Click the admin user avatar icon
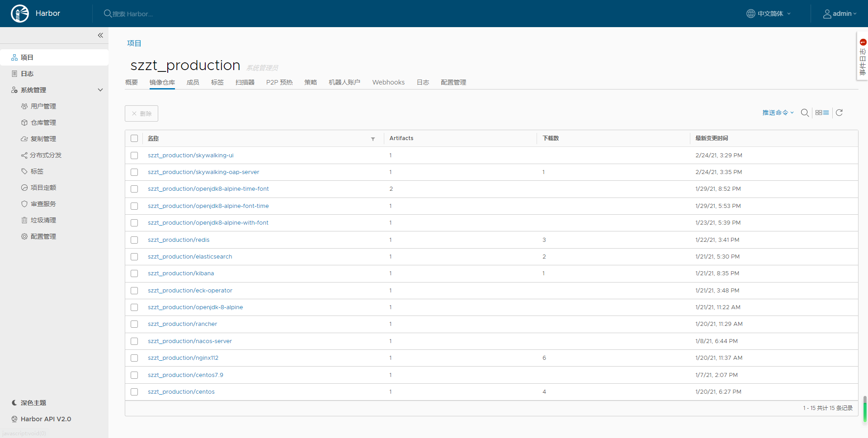 pyautogui.click(x=827, y=14)
